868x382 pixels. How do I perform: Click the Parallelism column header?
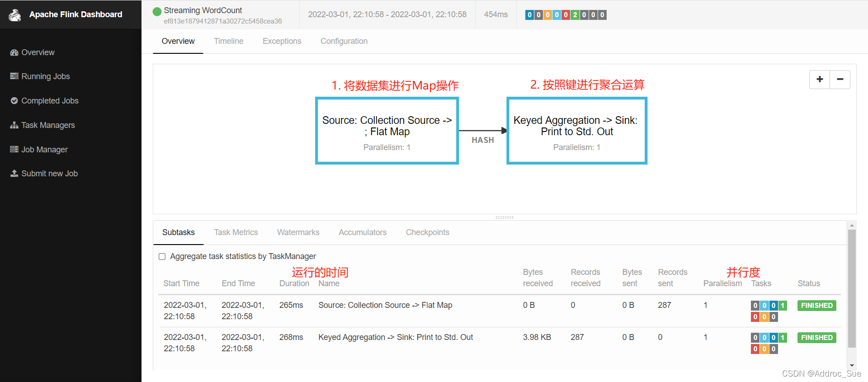[x=722, y=283]
